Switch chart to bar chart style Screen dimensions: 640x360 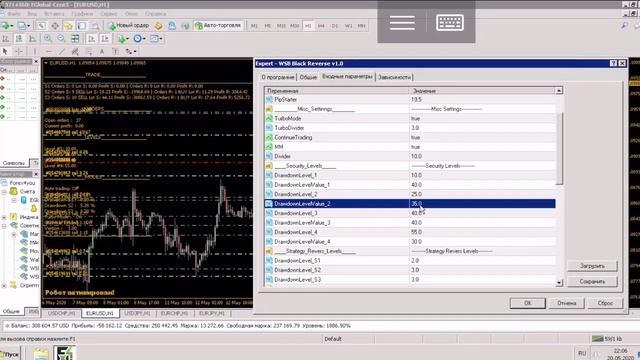tap(6, 39)
